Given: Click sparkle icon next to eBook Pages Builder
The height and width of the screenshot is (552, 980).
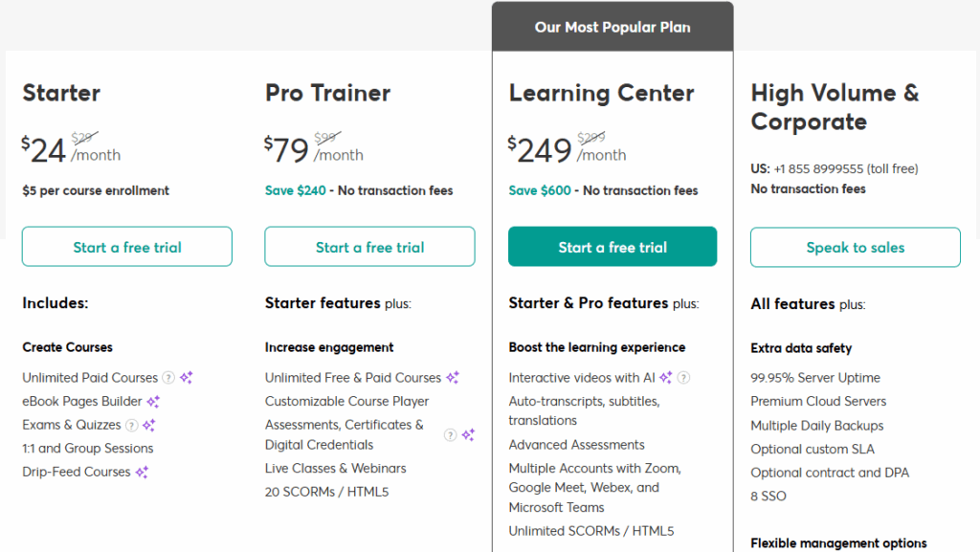Looking at the screenshot, I should [x=153, y=402].
